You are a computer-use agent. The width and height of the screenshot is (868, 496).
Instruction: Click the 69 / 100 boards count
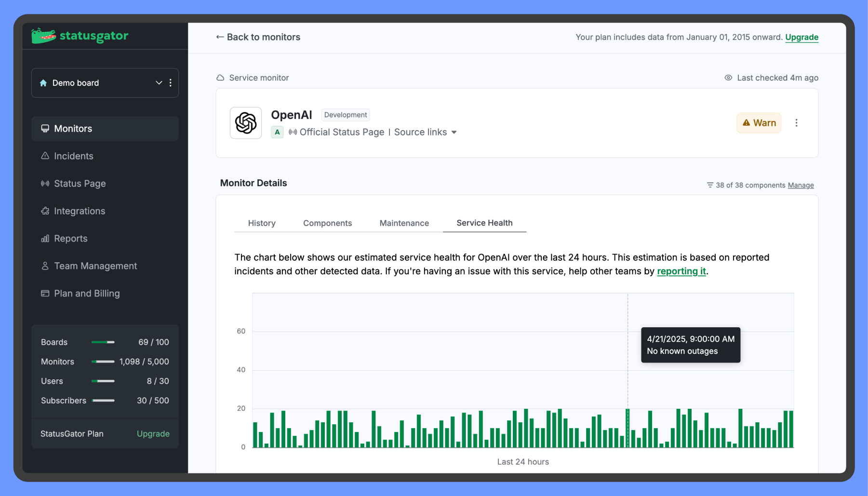tap(154, 342)
